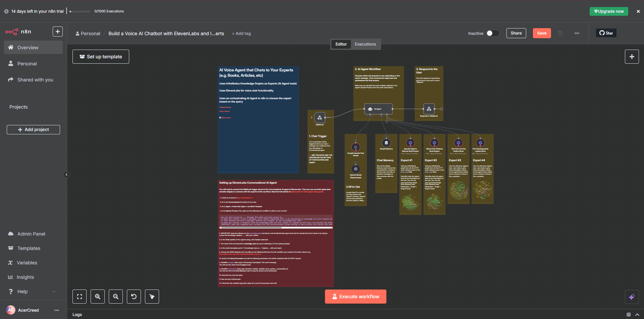
Task: Toggle the workflow Inactive switch
Action: pos(493,33)
